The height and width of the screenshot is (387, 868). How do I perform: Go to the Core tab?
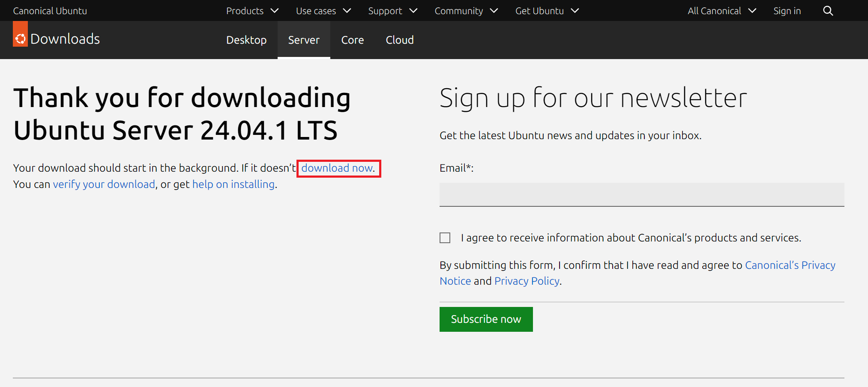[353, 40]
